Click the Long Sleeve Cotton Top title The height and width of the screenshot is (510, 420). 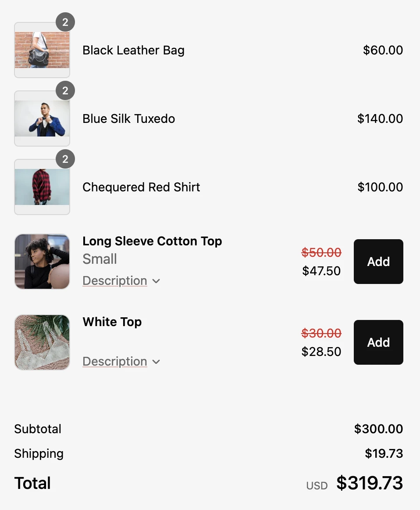(152, 241)
